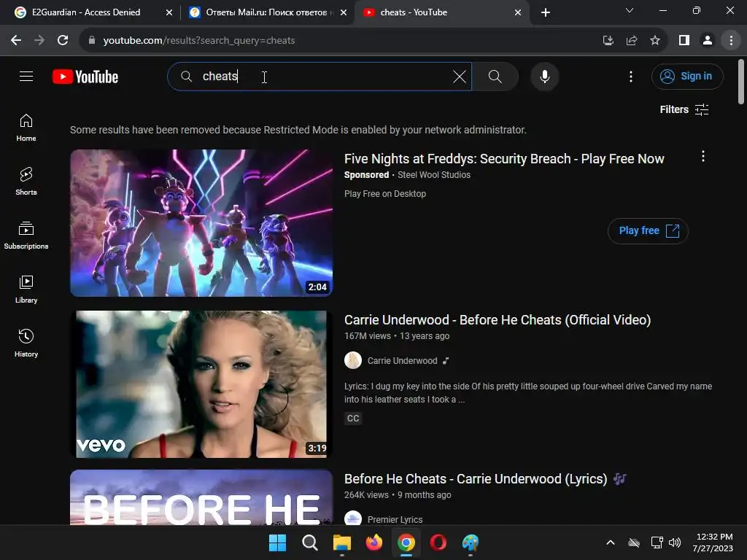This screenshot has height=560, width=747.
Task: Open the taskbar clock and date
Action: 713,542
